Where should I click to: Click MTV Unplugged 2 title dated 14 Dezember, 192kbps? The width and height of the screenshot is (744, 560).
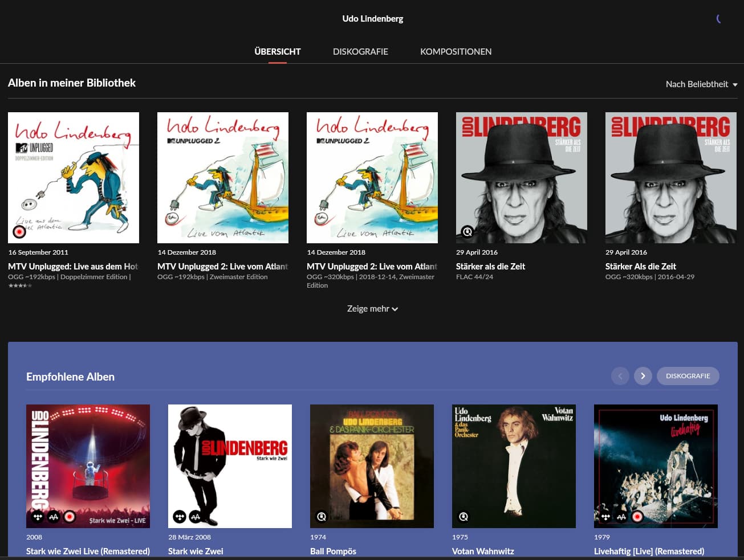tap(223, 266)
